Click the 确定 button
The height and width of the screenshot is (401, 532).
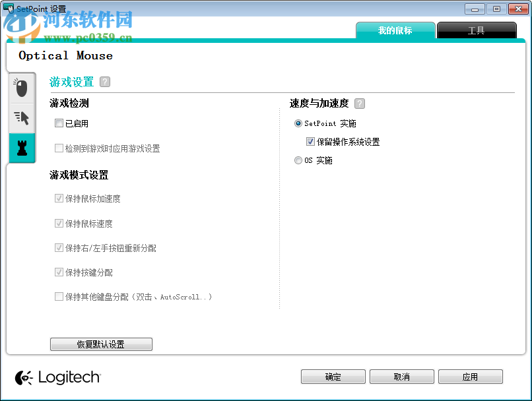click(x=333, y=377)
